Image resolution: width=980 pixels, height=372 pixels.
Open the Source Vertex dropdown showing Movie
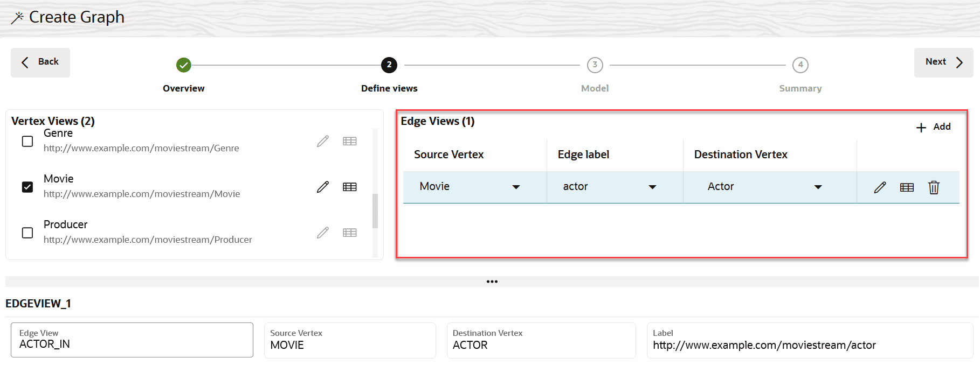click(x=516, y=187)
